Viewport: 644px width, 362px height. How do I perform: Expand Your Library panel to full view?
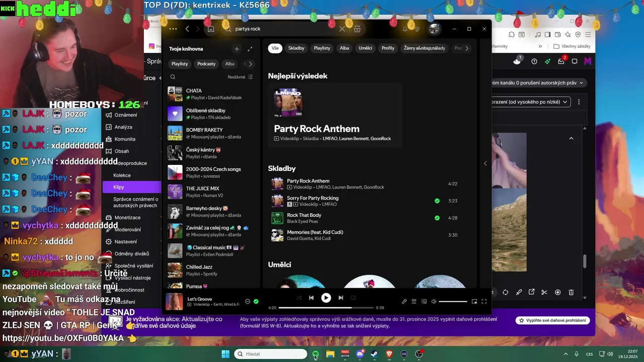tap(250, 49)
